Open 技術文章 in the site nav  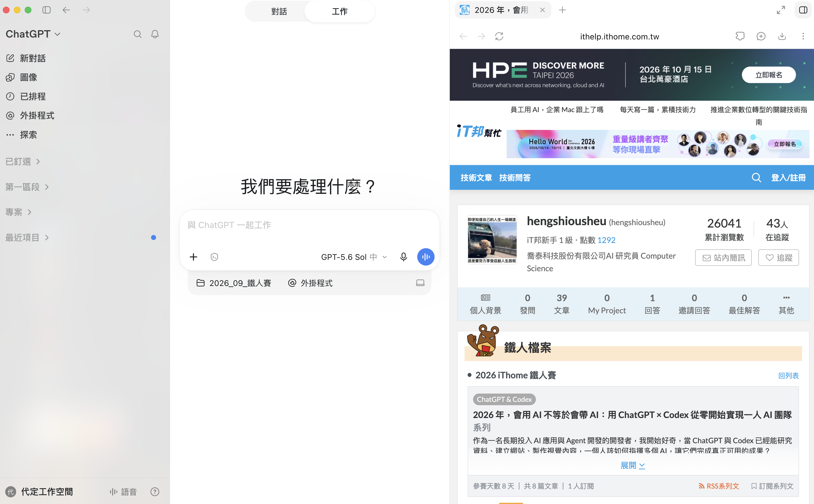[476, 178]
